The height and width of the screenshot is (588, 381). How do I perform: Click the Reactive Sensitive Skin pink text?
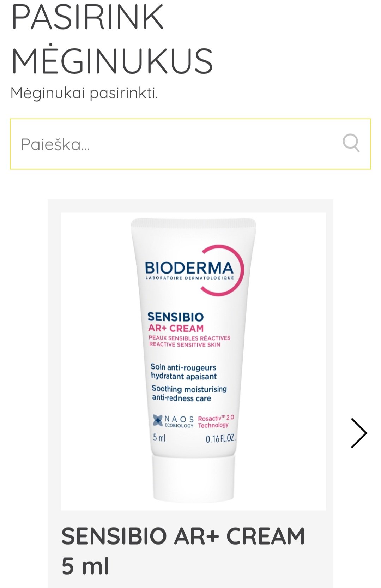pos(185,344)
